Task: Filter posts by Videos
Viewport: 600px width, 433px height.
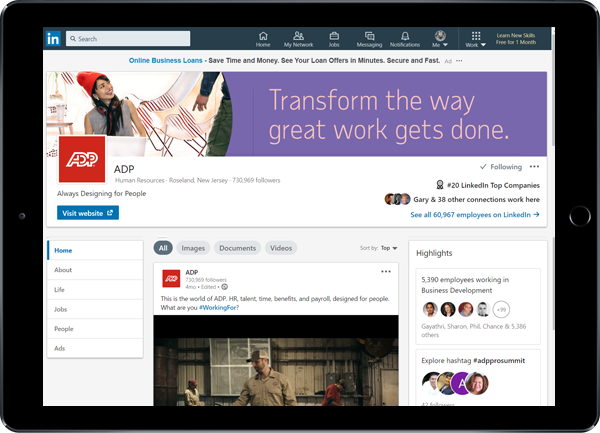Action: pyautogui.click(x=281, y=248)
